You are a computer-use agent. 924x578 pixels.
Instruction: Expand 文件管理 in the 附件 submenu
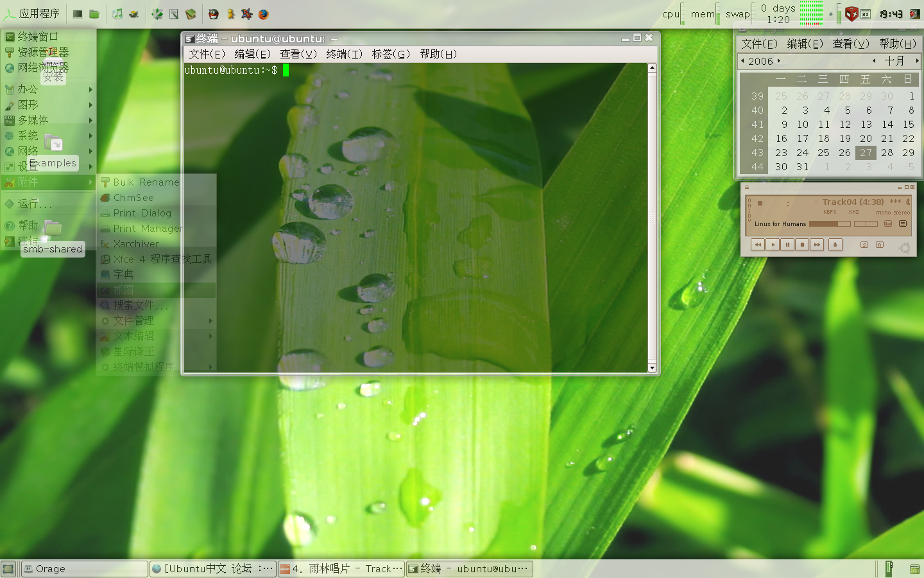[x=156, y=320]
